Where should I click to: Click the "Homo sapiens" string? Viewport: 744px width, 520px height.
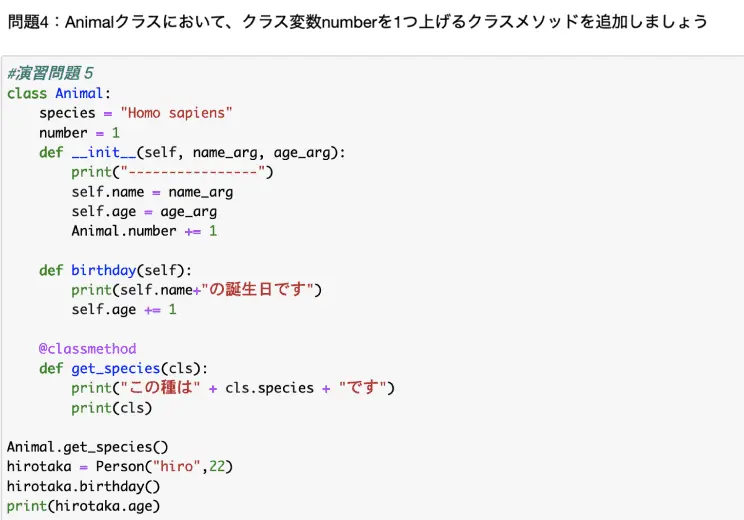[176, 113]
